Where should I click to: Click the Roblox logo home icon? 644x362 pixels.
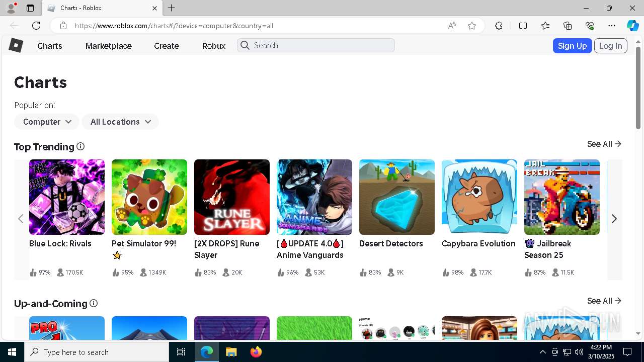(16, 46)
